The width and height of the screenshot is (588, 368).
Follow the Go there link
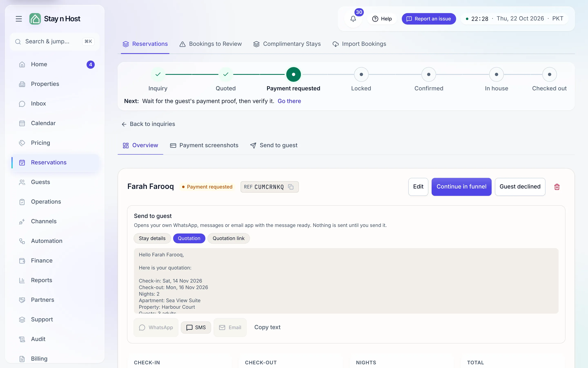coord(289,101)
